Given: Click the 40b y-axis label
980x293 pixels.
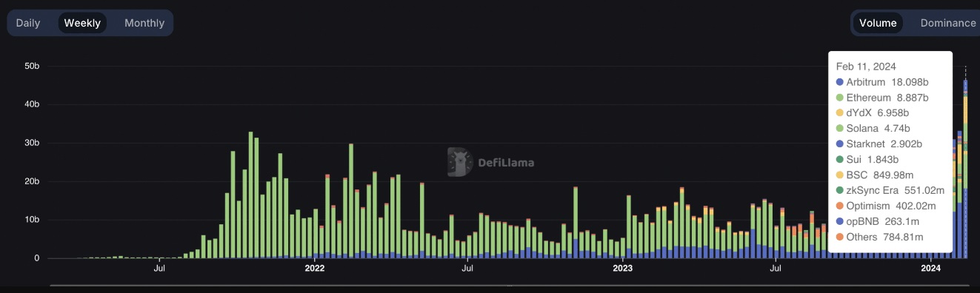Looking at the screenshot, I should click(x=32, y=104).
